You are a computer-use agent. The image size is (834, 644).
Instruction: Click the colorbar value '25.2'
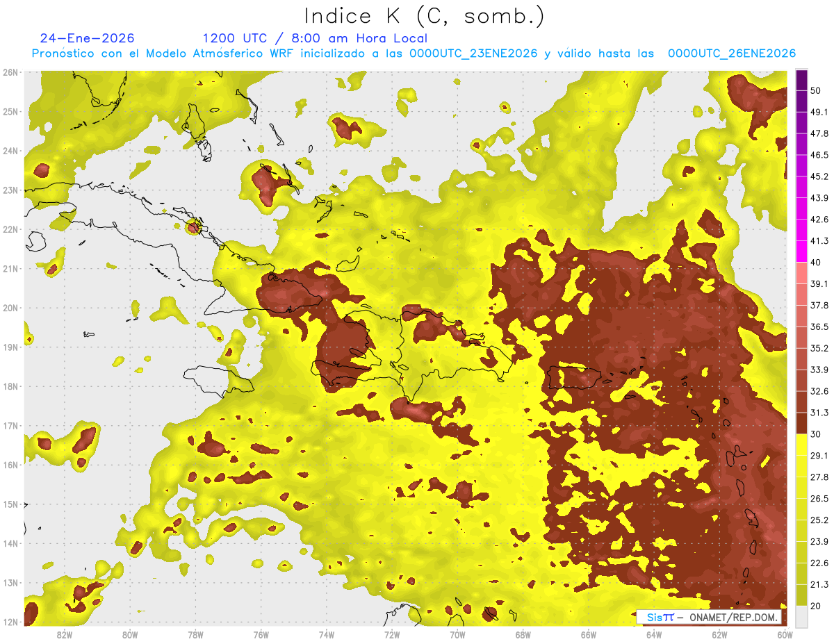pos(819,520)
